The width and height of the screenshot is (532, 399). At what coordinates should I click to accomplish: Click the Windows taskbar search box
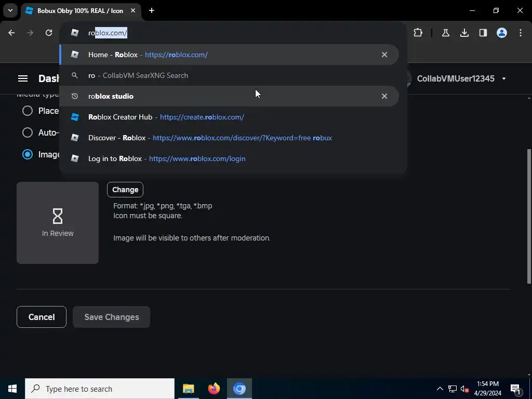[100, 389]
